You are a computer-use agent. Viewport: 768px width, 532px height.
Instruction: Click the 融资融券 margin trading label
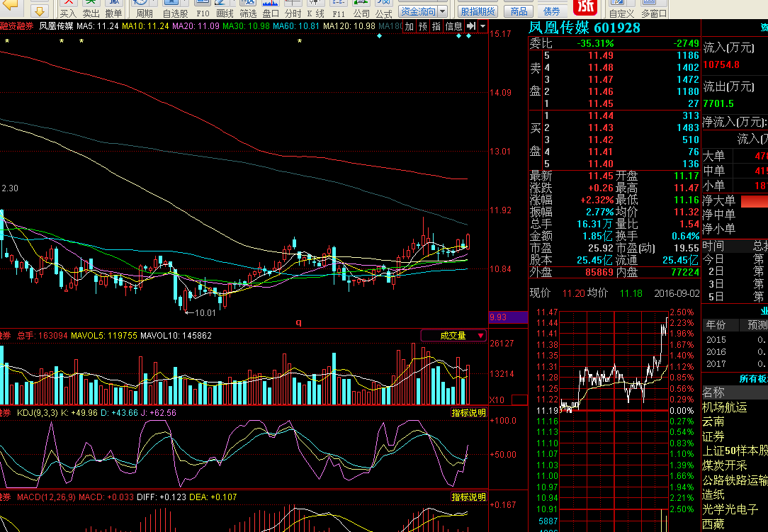tap(16, 26)
